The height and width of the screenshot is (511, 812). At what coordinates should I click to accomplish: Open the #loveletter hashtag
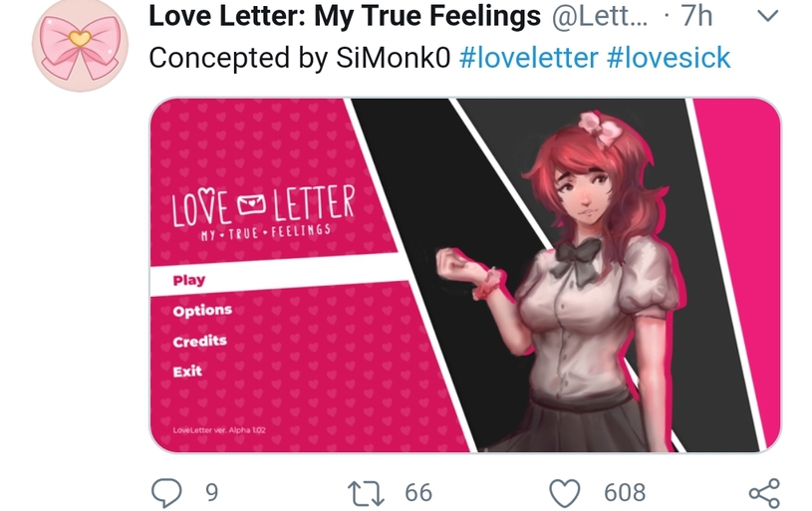(x=528, y=57)
